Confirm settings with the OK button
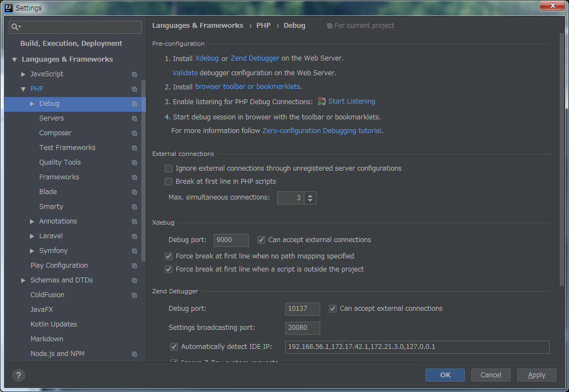The width and height of the screenshot is (569, 392). click(x=445, y=375)
